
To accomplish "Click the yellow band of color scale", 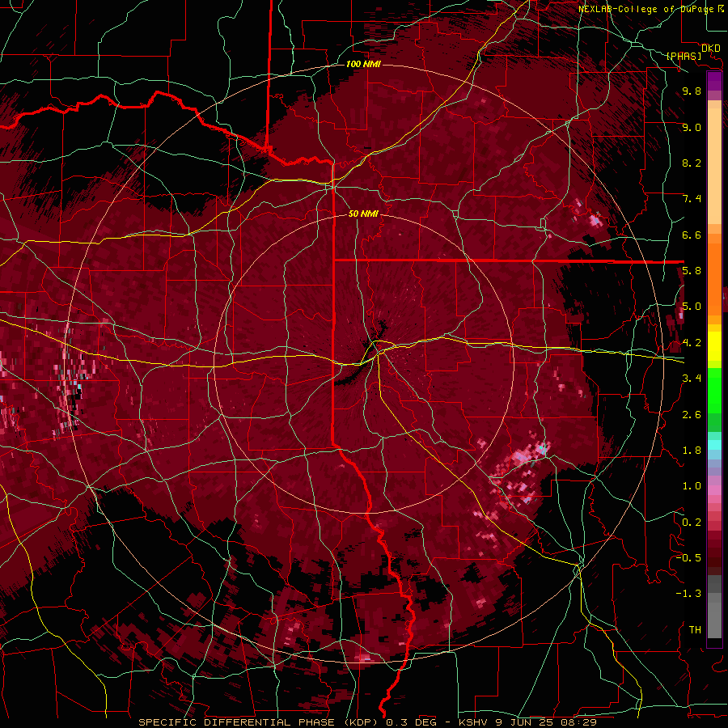I will tap(714, 346).
